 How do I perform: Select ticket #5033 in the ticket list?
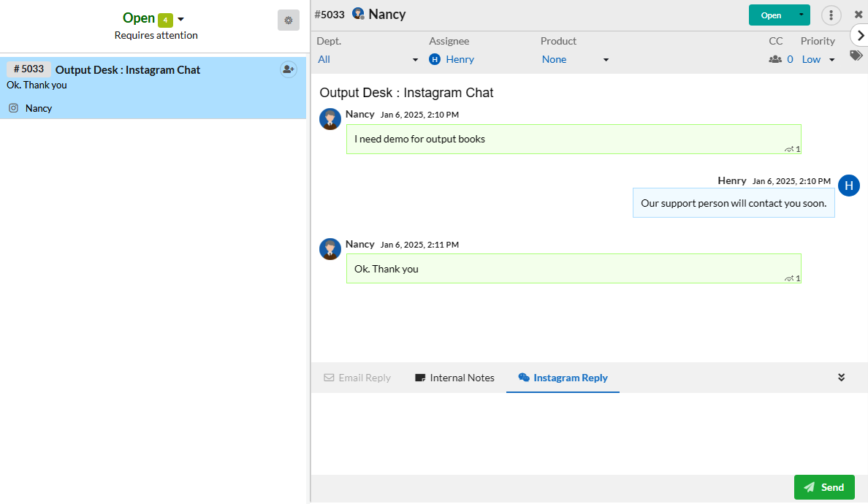pyautogui.click(x=153, y=88)
